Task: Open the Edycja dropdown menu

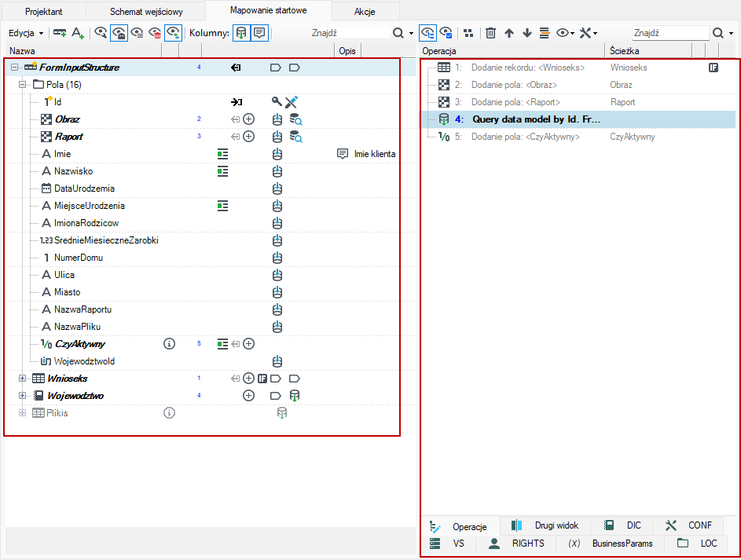Action: point(26,33)
